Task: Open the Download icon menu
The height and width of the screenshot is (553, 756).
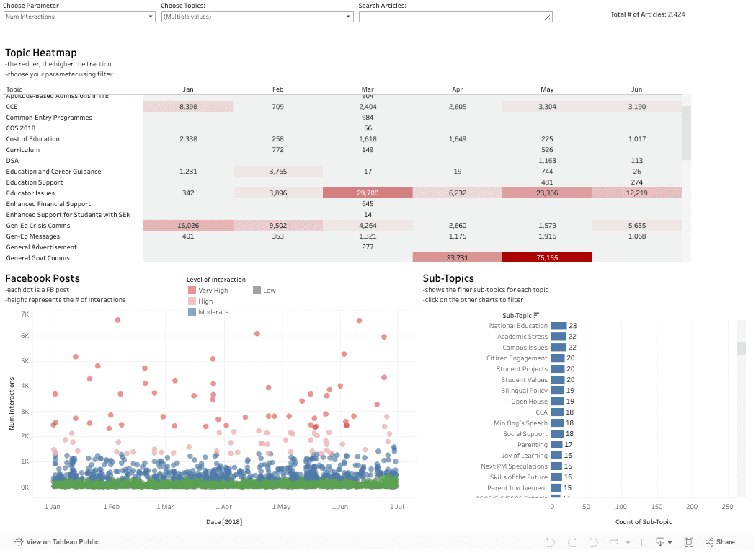Action: coord(661,541)
